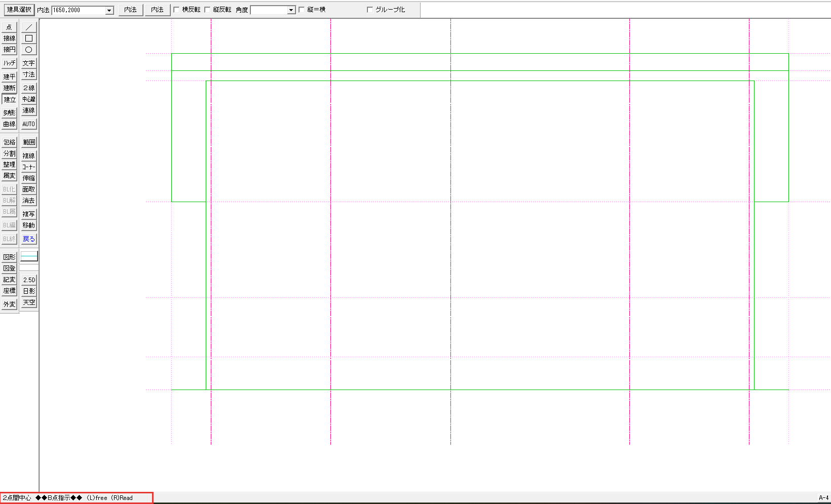The height and width of the screenshot is (504, 831).
Task: Tick the 縦=横 checkbox
Action: click(x=301, y=10)
